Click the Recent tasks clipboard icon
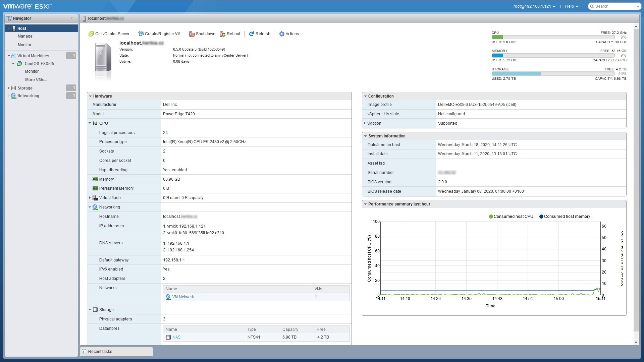Image resolution: width=644 pixels, height=362 pixels. (84, 352)
